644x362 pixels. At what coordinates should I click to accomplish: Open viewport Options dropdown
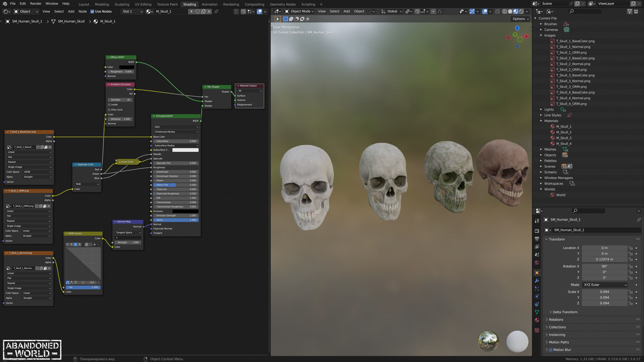(x=521, y=19)
